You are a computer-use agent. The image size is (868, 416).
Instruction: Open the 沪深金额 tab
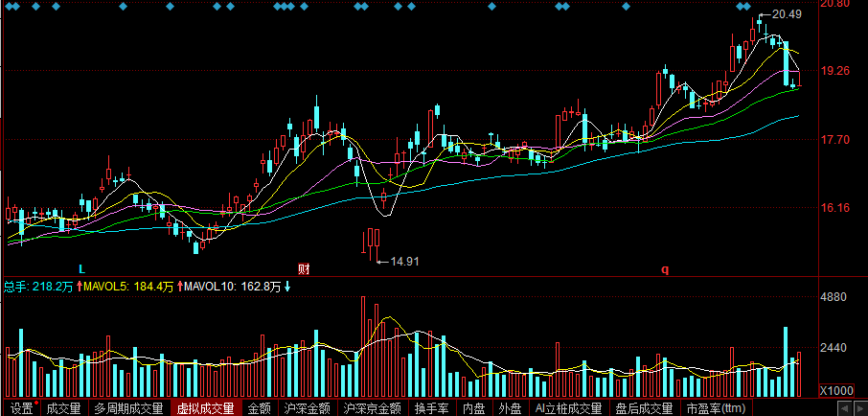(x=307, y=408)
